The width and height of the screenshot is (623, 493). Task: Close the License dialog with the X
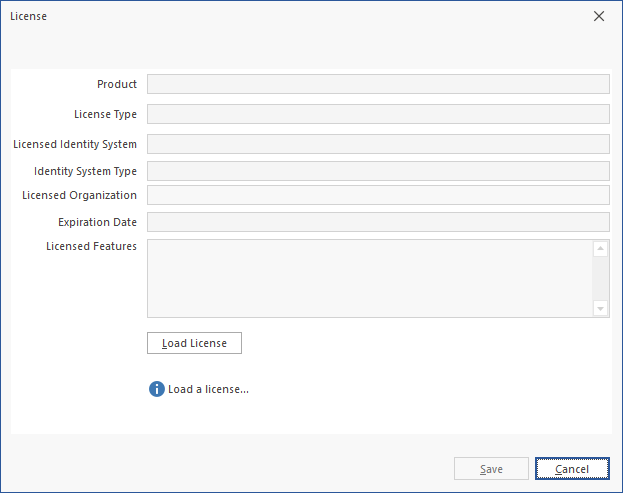599,17
